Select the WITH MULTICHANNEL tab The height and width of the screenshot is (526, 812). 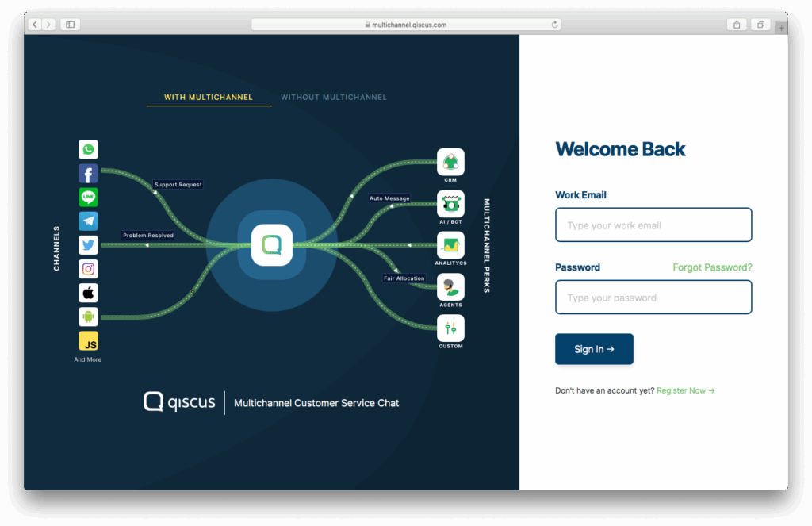[x=209, y=97]
